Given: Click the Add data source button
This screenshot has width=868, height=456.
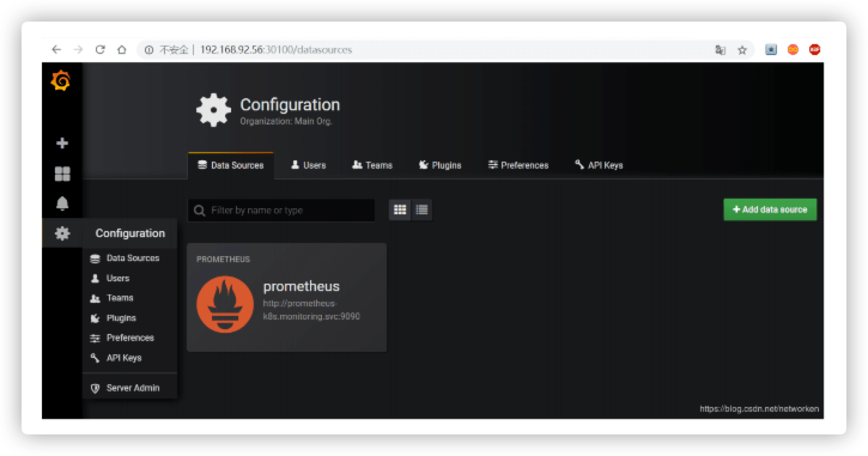Looking at the screenshot, I should point(770,209).
